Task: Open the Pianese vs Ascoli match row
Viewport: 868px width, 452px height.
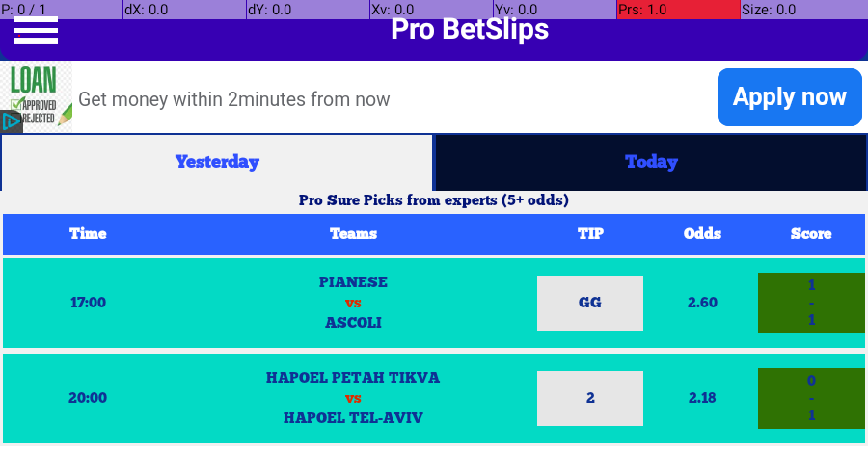Action: click(x=434, y=304)
